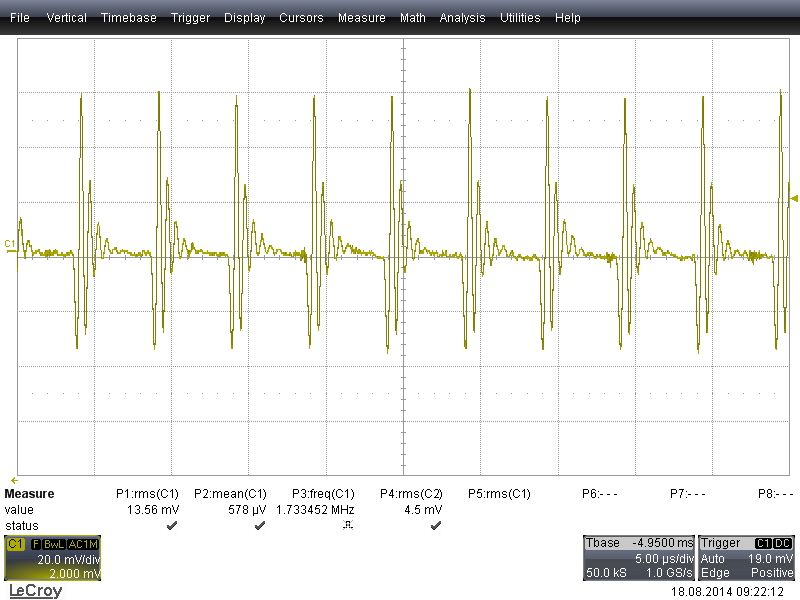Open the Vertical menu

[x=66, y=18]
